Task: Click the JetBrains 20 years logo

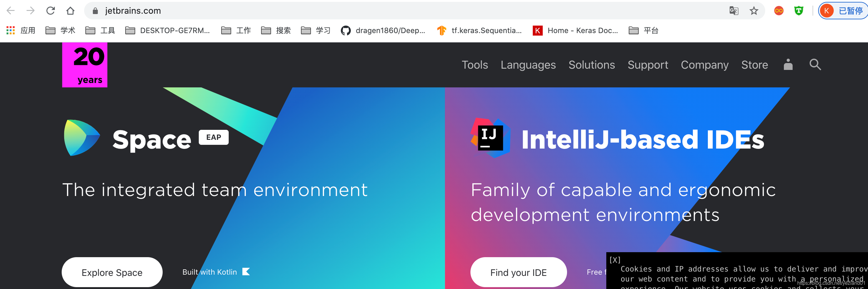Action: (84, 65)
